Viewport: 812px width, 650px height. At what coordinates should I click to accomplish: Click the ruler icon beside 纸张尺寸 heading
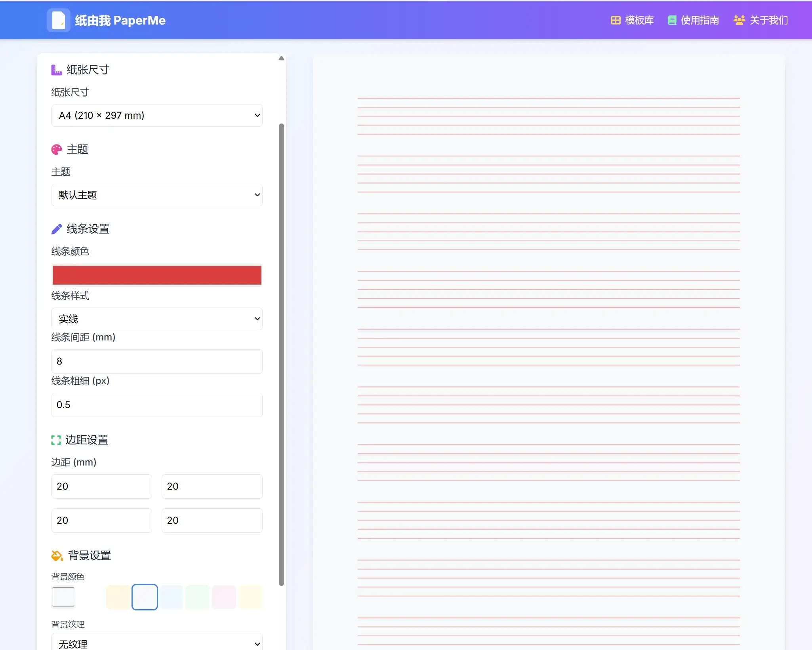(56, 70)
